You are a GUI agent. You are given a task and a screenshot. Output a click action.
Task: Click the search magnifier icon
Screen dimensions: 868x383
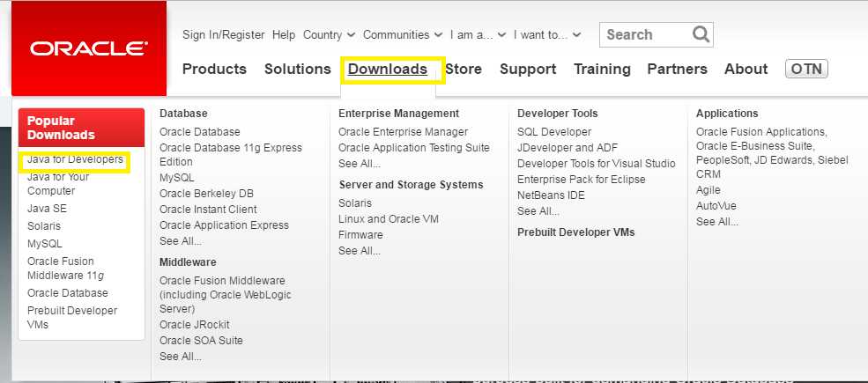(x=701, y=34)
